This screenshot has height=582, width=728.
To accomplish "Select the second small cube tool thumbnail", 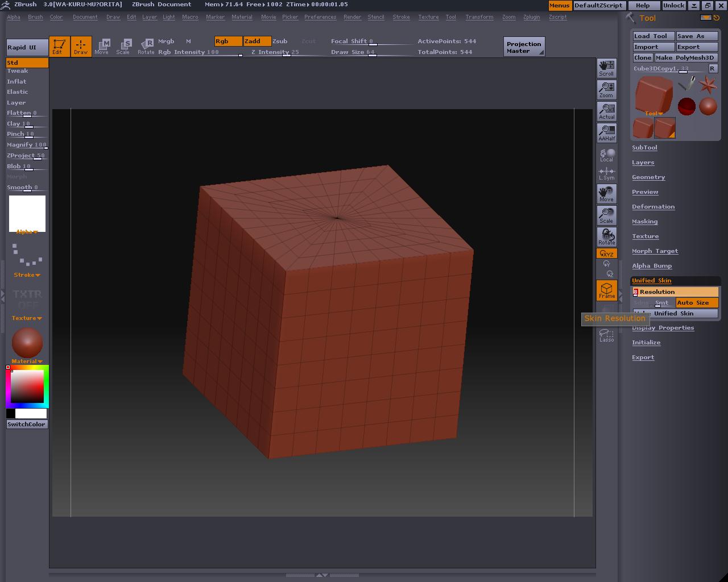I will (x=665, y=128).
